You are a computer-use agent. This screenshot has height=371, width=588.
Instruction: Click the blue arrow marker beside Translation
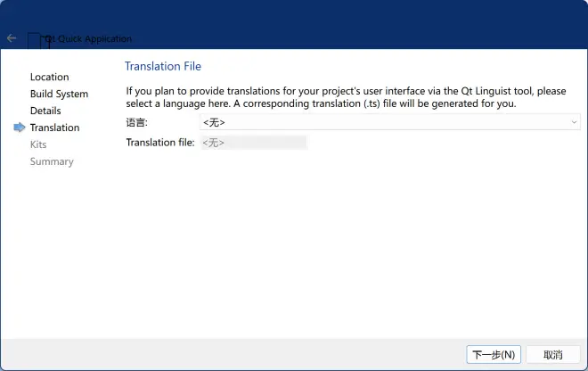point(19,128)
